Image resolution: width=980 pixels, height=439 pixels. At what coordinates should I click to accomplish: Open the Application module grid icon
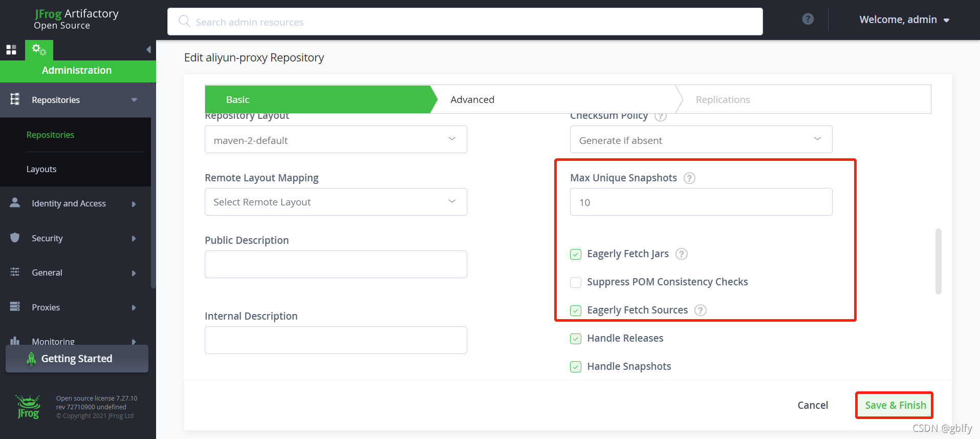[x=11, y=50]
